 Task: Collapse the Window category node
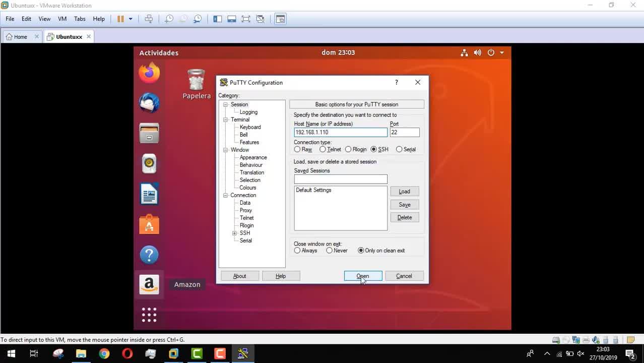[226, 150]
